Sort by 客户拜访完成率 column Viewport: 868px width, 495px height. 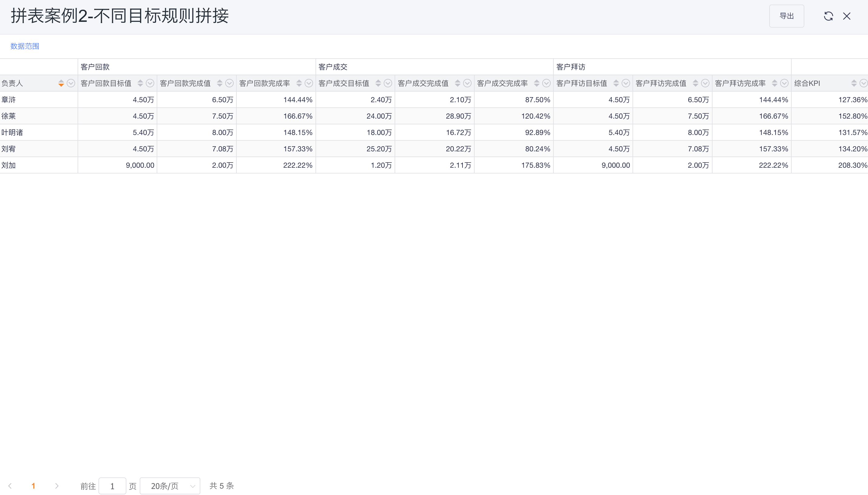click(775, 83)
